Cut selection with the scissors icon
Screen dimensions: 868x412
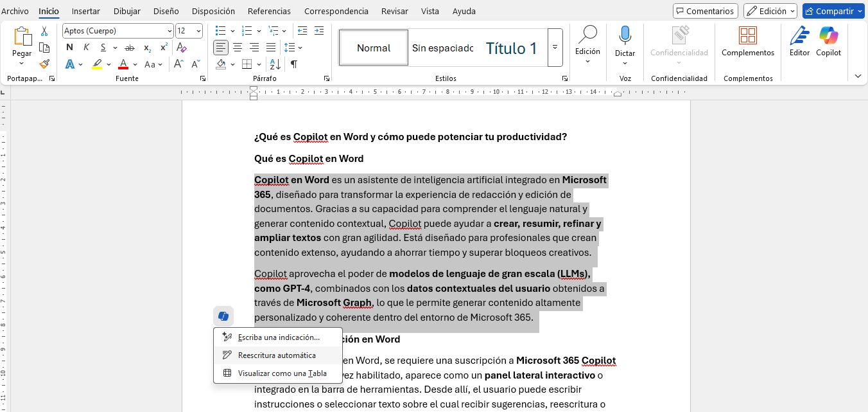tap(44, 31)
